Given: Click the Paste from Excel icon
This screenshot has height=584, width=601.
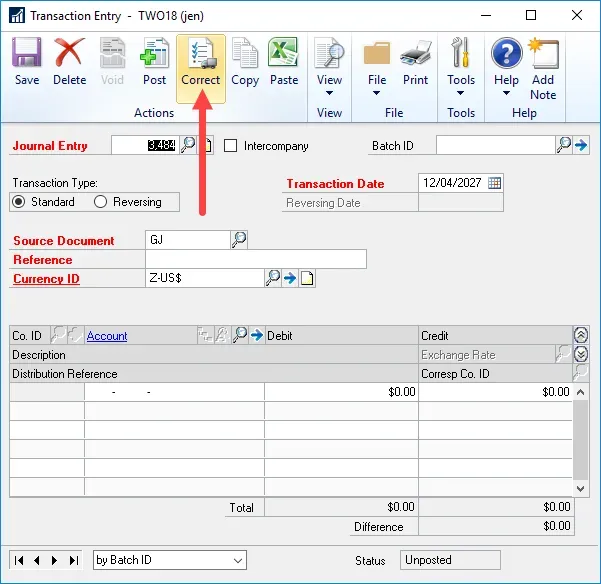Looking at the screenshot, I should (284, 62).
